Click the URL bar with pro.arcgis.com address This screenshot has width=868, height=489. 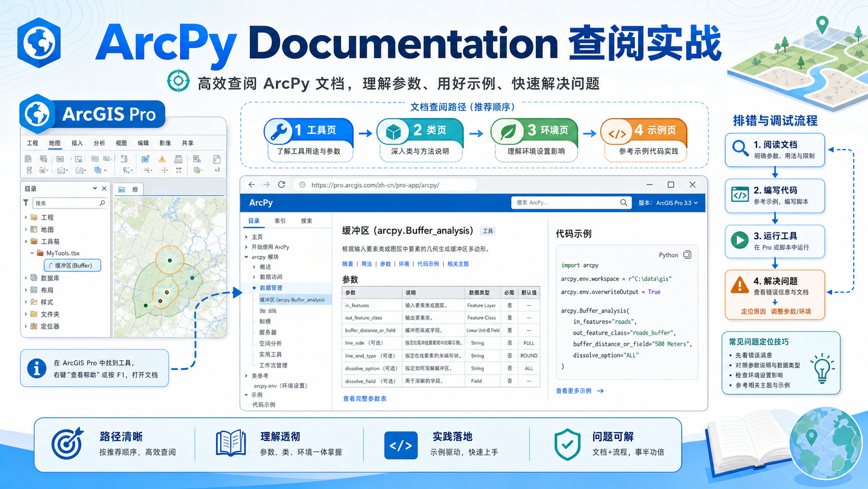pos(385,185)
